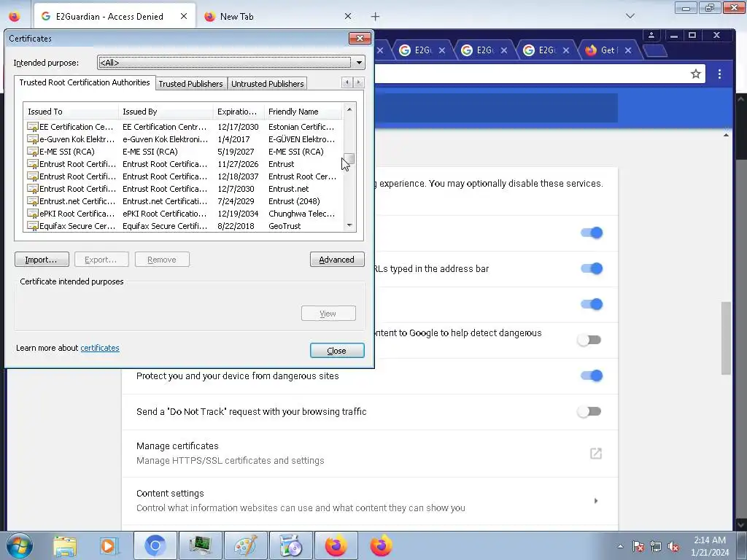Click the certificate list scroll-down arrow
The image size is (747, 560).
pos(349,225)
